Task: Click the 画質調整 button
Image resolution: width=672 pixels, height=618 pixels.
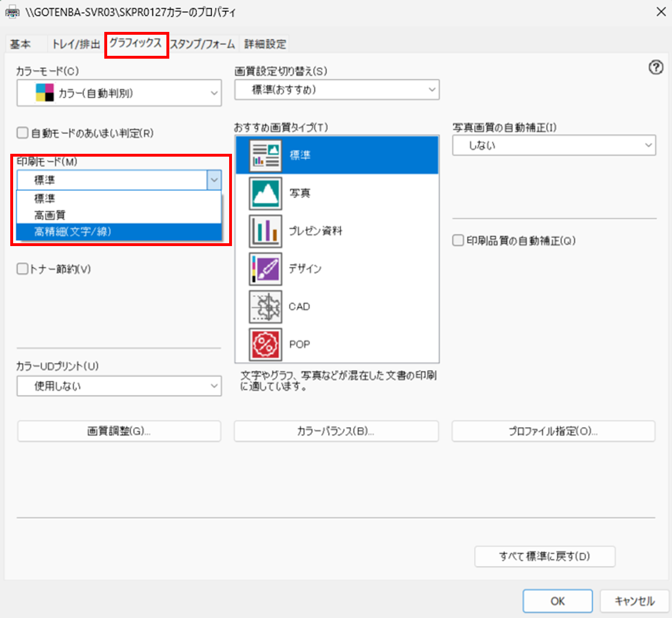Action: click(119, 431)
